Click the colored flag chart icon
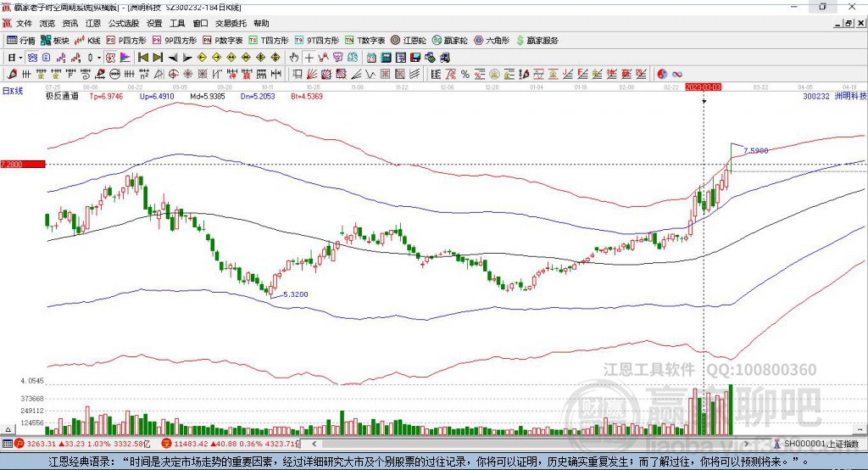868x470 pixels. 125,58
